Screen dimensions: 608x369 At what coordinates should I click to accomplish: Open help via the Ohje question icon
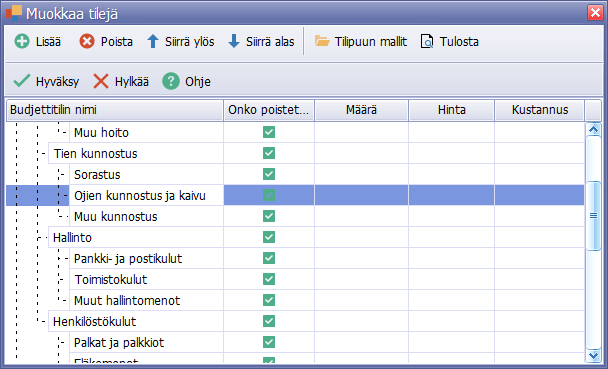(x=171, y=81)
